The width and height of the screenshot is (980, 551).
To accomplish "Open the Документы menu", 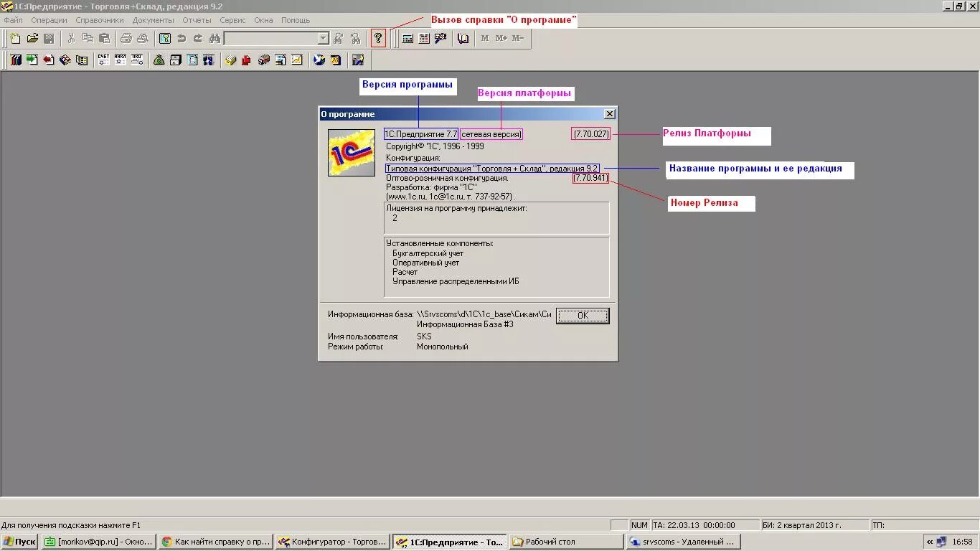I will click(153, 20).
